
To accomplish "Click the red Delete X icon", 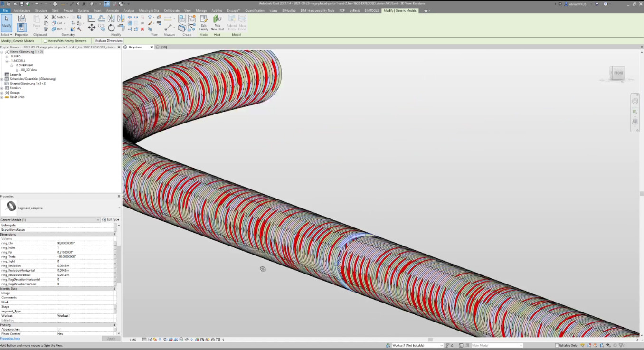I will 142,29.
